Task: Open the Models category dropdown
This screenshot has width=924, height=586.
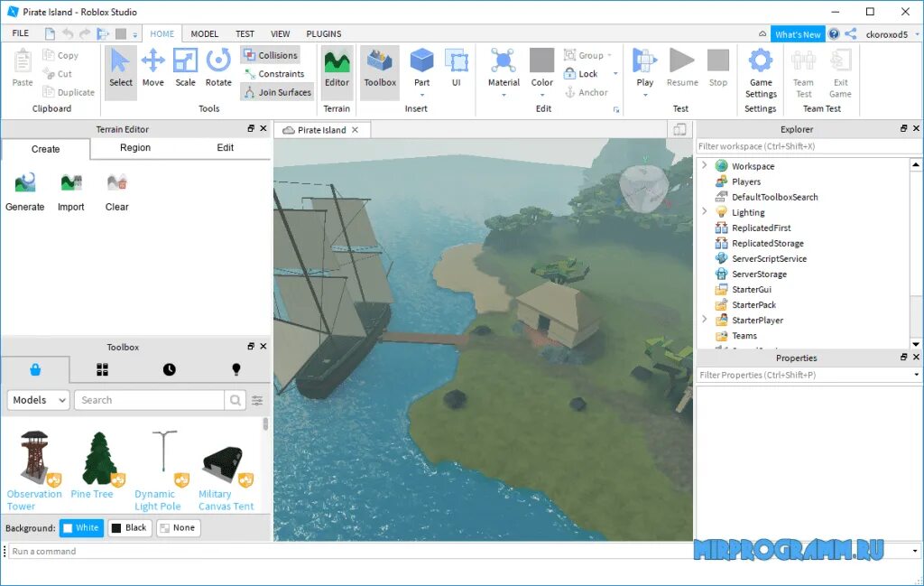Action: click(39, 400)
